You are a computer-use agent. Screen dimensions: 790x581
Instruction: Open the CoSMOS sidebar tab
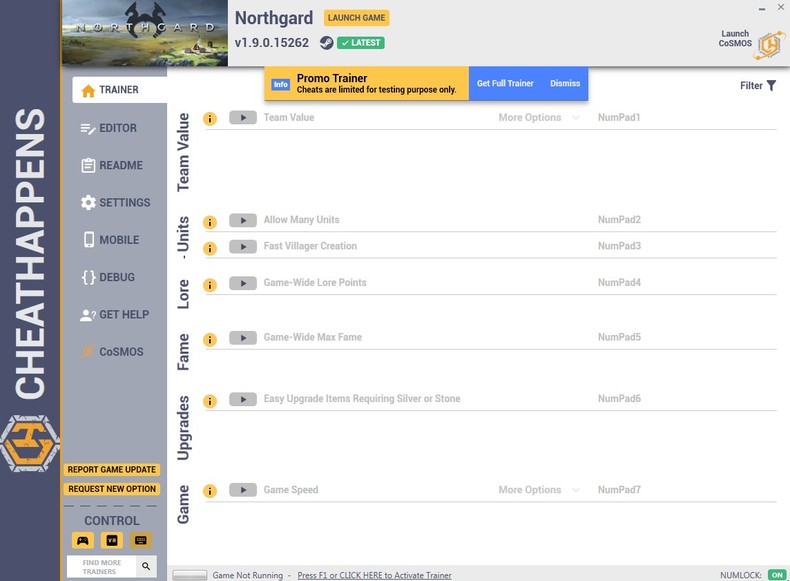click(x=112, y=352)
